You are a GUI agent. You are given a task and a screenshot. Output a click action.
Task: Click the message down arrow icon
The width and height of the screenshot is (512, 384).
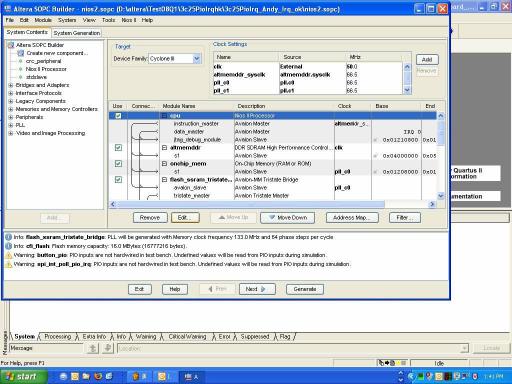pos(108,348)
